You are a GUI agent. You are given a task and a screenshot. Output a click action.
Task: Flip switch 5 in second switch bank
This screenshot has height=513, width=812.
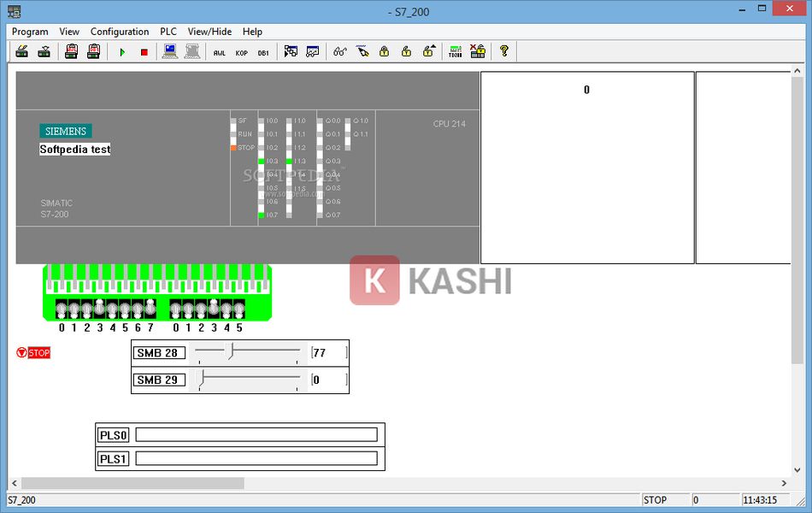pyautogui.click(x=239, y=309)
